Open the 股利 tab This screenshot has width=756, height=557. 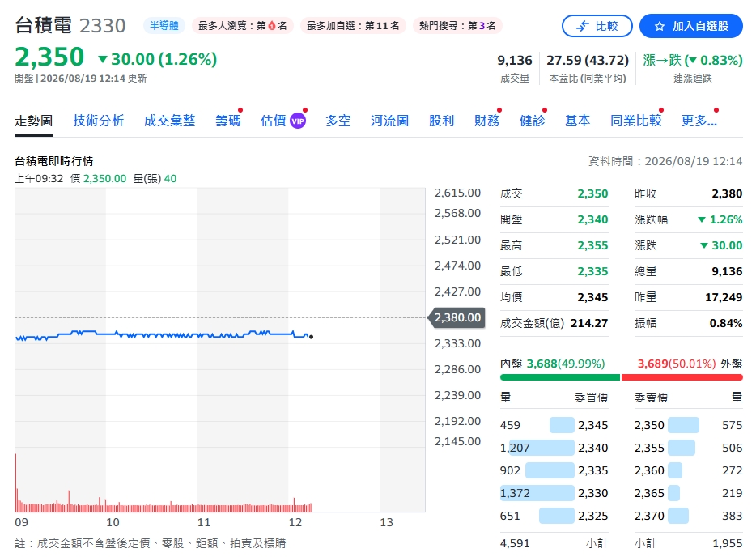tap(442, 121)
